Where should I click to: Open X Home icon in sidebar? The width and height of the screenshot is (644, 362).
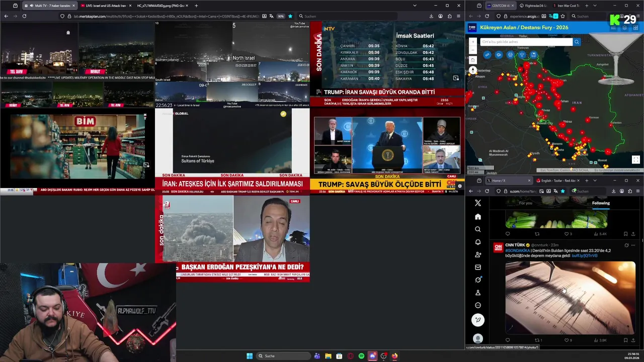(x=478, y=216)
